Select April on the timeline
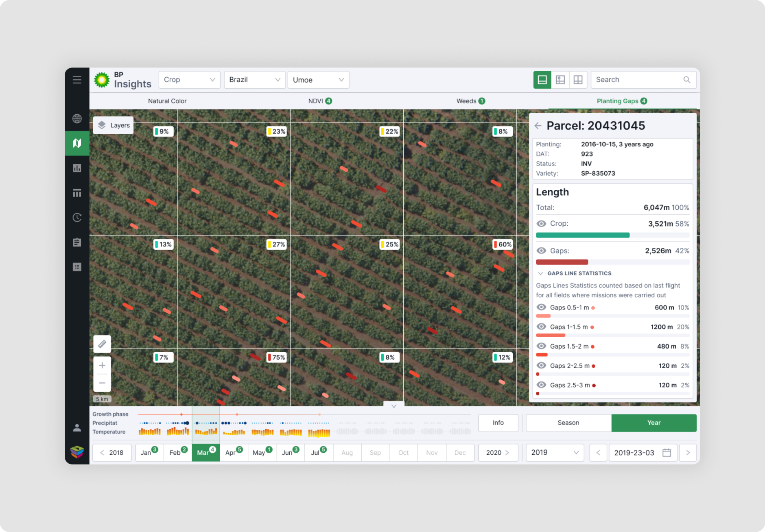 (234, 453)
